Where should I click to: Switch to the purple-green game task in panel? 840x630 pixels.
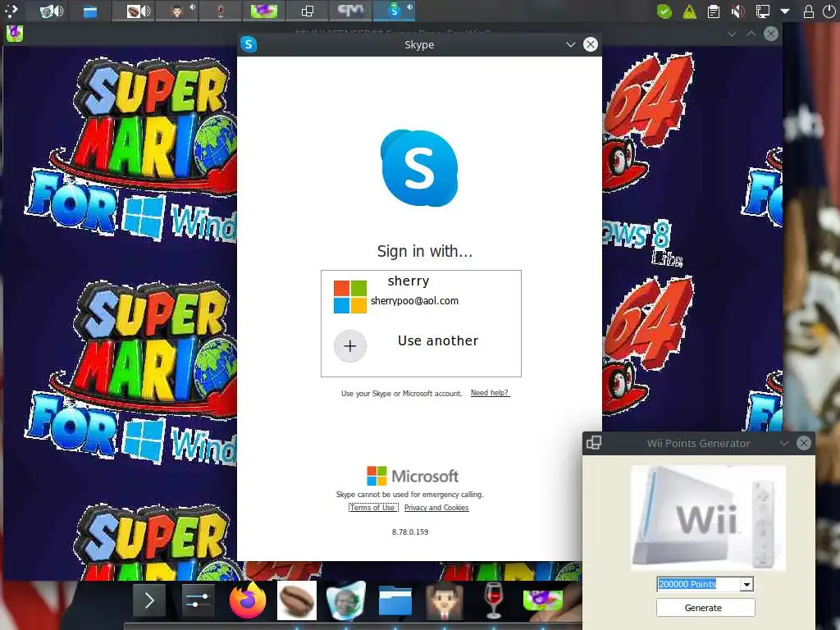pyautogui.click(x=264, y=11)
